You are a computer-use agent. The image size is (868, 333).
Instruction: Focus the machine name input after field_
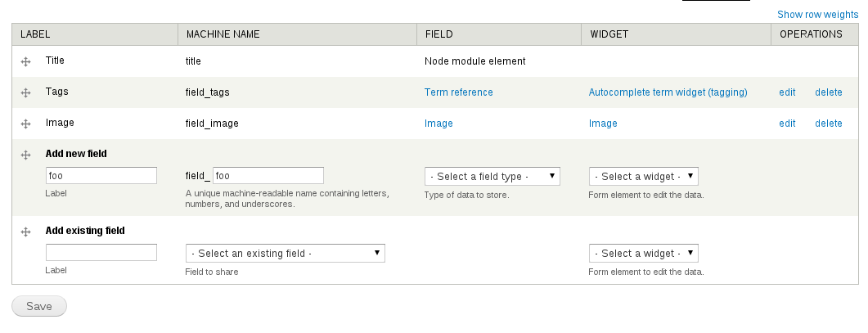(x=268, y=176)
